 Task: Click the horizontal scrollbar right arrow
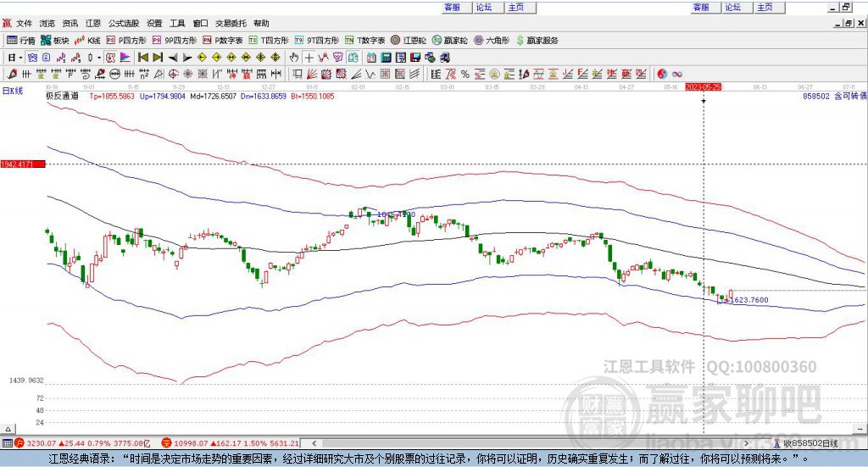pyautogui.click(x=746, y=443)
